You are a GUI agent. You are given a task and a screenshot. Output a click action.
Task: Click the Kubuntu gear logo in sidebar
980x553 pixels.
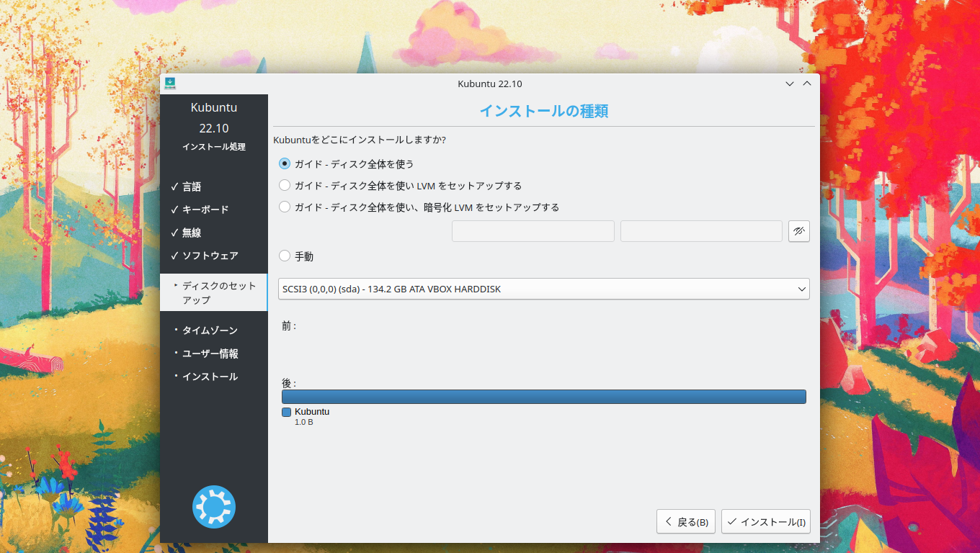214,507
